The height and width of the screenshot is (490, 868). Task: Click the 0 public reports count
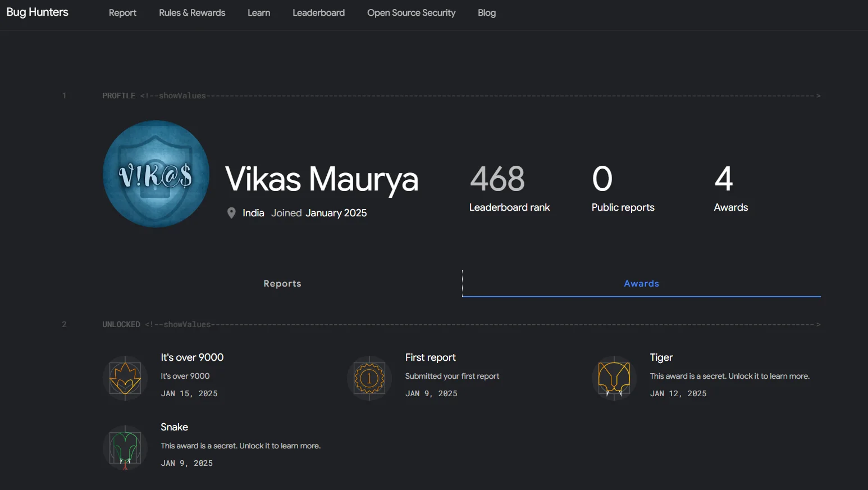point(602,179)
